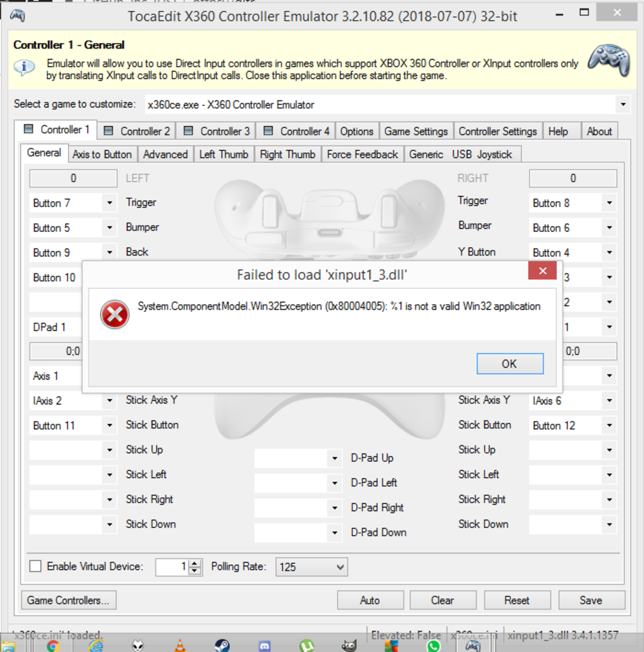Screen dimensions: 644x652
Task: Open WhatsApp from the taskbar
Action: (x=433, y=646)
